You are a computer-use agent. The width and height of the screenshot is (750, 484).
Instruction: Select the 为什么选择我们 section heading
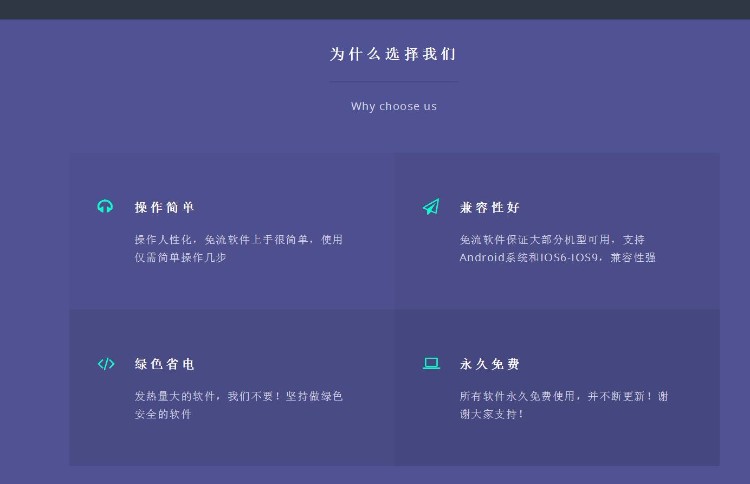click(393, 54)
